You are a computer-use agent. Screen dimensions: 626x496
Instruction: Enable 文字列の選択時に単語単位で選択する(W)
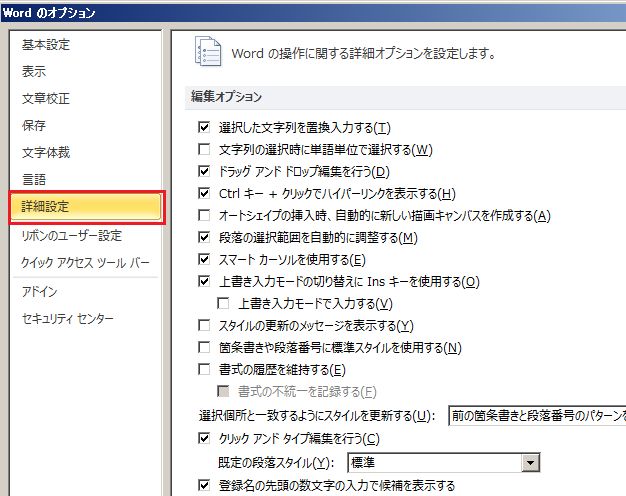coord(204,149)
